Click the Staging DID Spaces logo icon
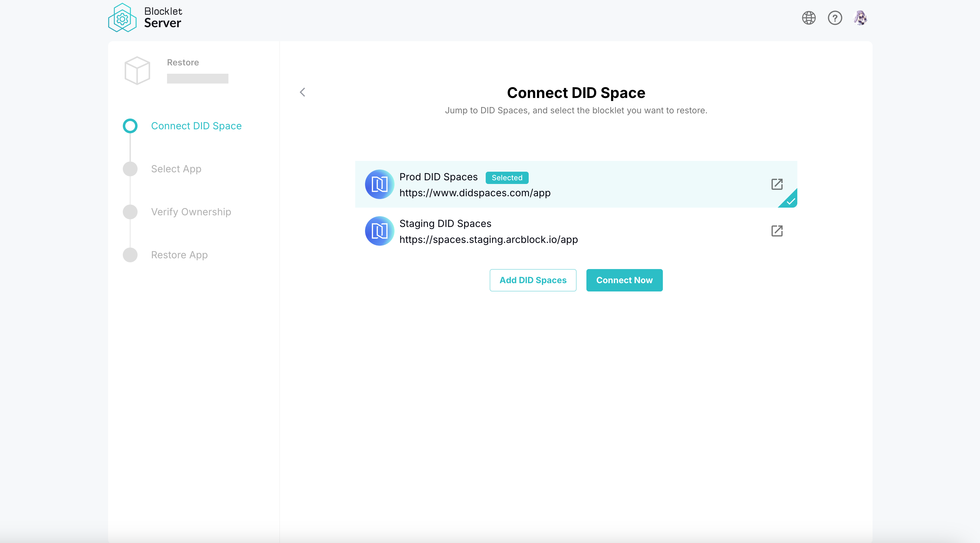 pos(379,231)
